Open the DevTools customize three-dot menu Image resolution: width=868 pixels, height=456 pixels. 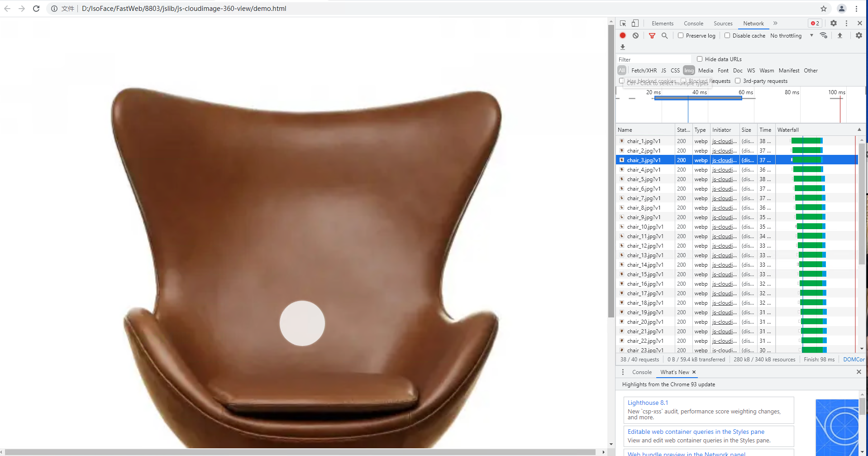846,23
